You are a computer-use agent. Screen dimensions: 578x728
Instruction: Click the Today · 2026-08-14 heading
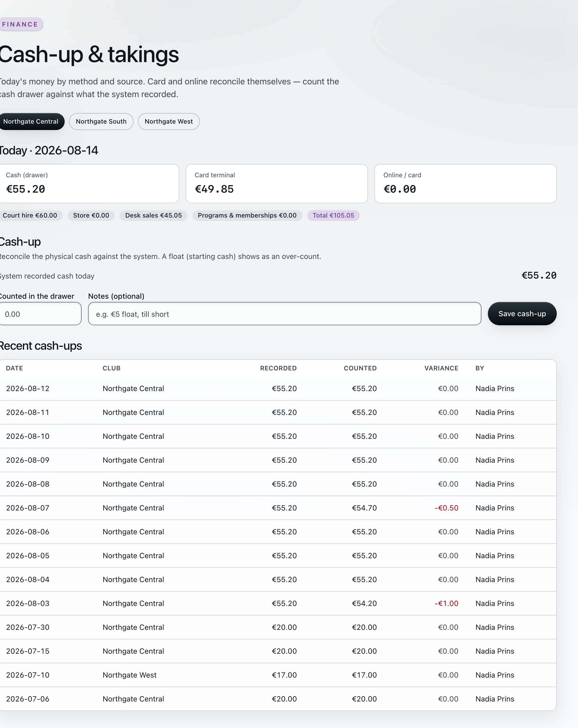coord(49,150)
